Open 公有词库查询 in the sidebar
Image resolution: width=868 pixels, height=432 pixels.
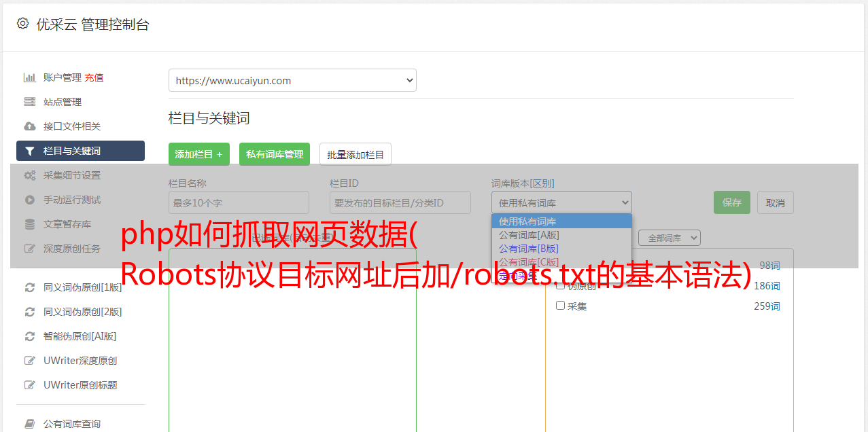[72, 424]
